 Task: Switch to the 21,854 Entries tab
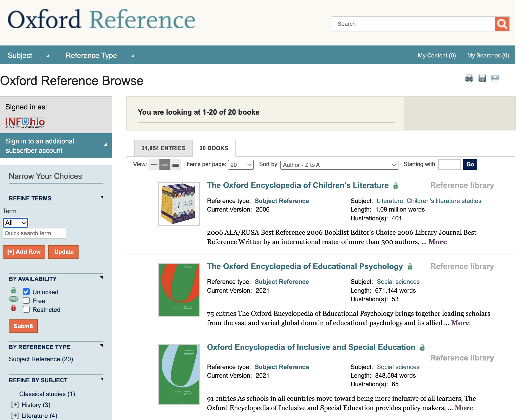tap(163, 148)
